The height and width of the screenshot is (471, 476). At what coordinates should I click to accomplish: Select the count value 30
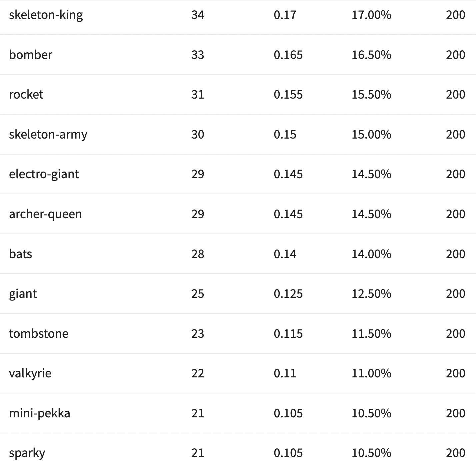pos(198,135)
